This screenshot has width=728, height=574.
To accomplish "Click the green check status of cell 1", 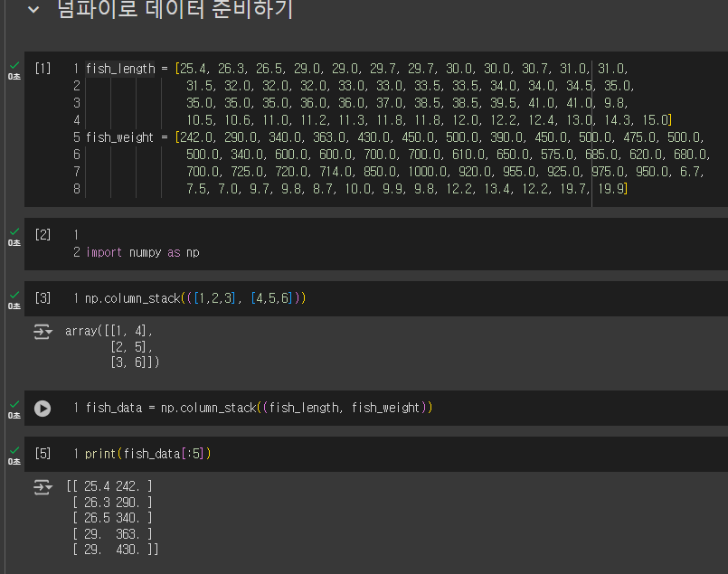I will [14, 65].
